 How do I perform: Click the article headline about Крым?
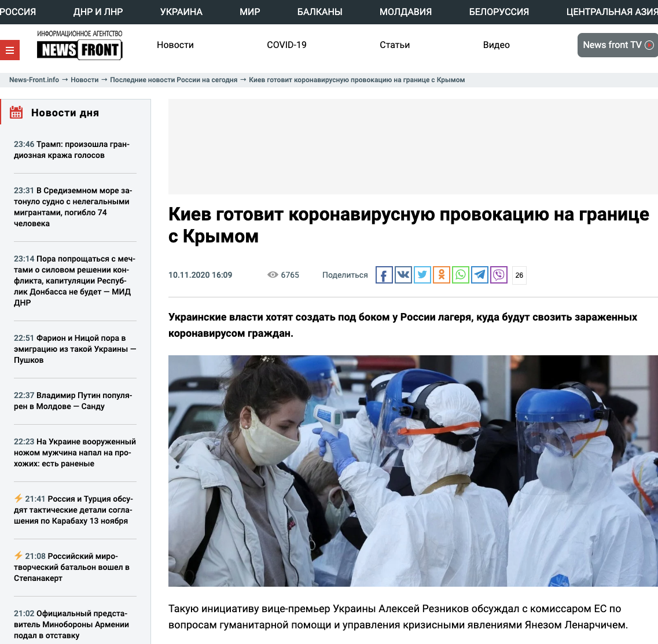(409, 225)
